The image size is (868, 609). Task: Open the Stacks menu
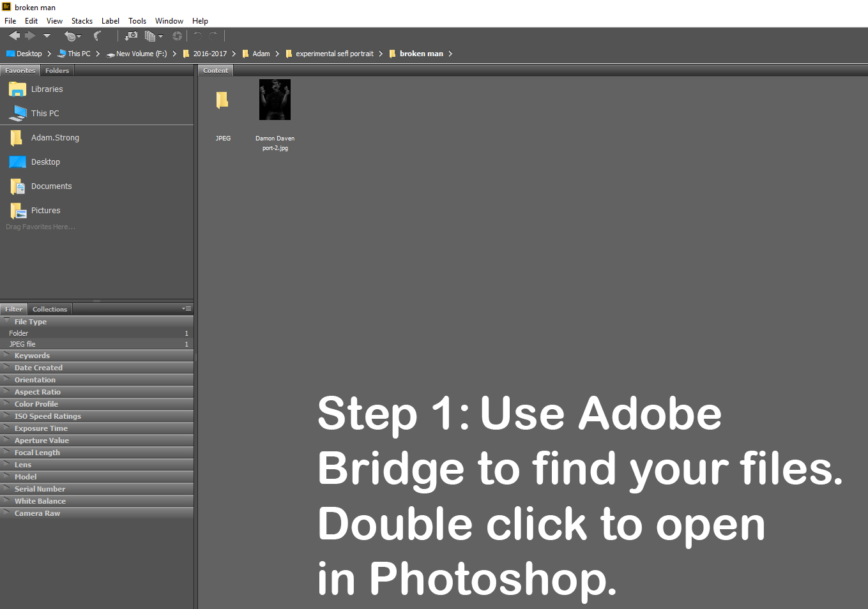(82, 21)
